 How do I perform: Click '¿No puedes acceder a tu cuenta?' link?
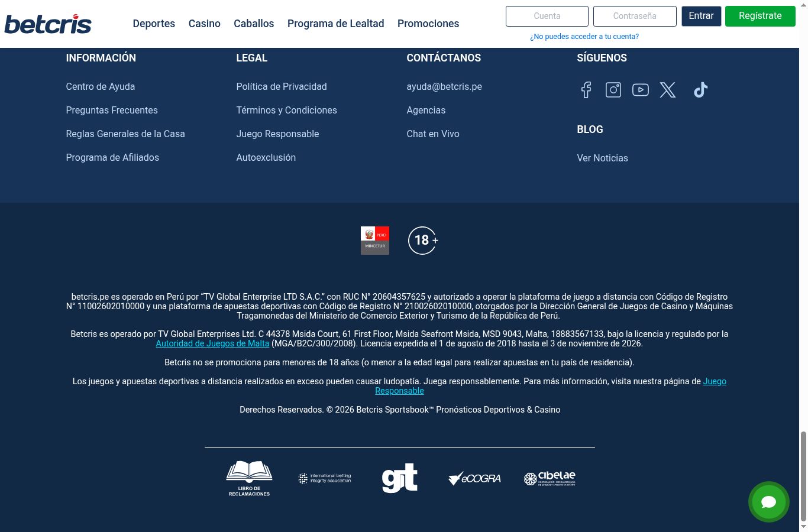[x=584, y=37]
